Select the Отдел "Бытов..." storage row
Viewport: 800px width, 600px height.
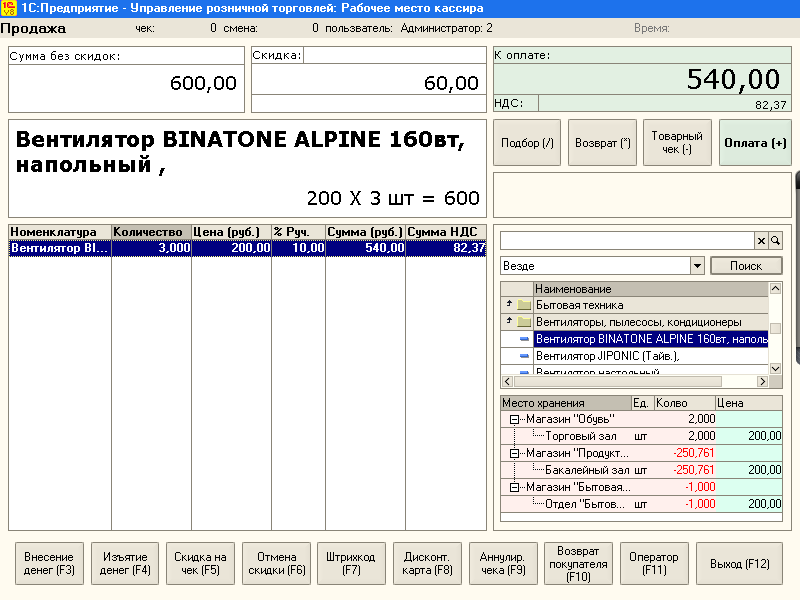tap(641, 504)
